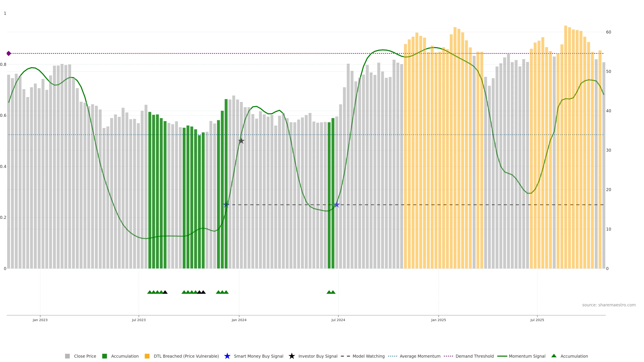Click the source: sharemaestro.com text
Image resolution: width=644 pixels, height=362 pixels.
[608, 305]
